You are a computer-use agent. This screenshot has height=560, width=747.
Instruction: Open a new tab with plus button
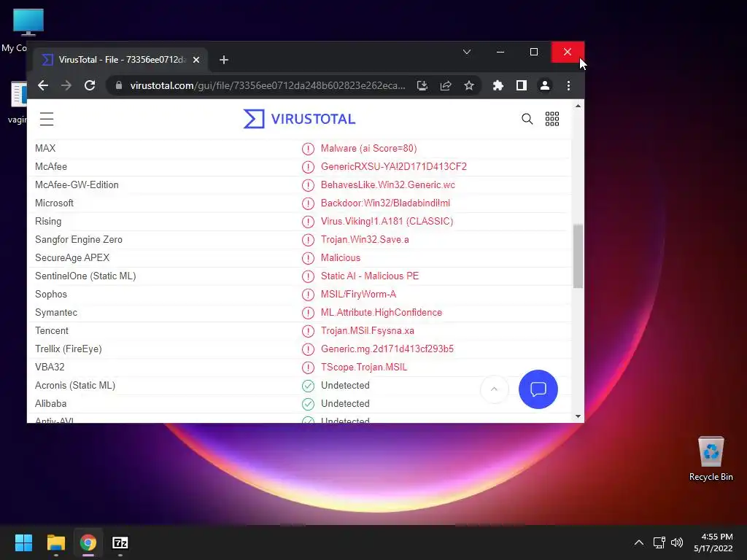[224, 60]
